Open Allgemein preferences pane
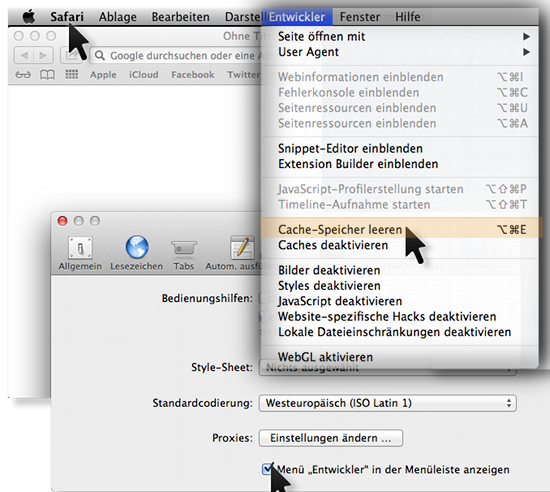 80,253
